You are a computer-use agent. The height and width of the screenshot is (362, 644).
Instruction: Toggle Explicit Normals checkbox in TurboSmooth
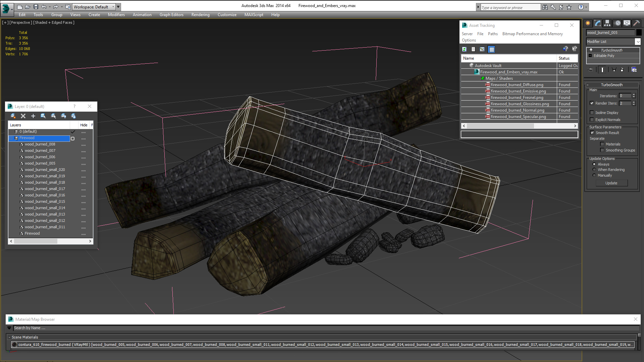(x=592, y=119)
